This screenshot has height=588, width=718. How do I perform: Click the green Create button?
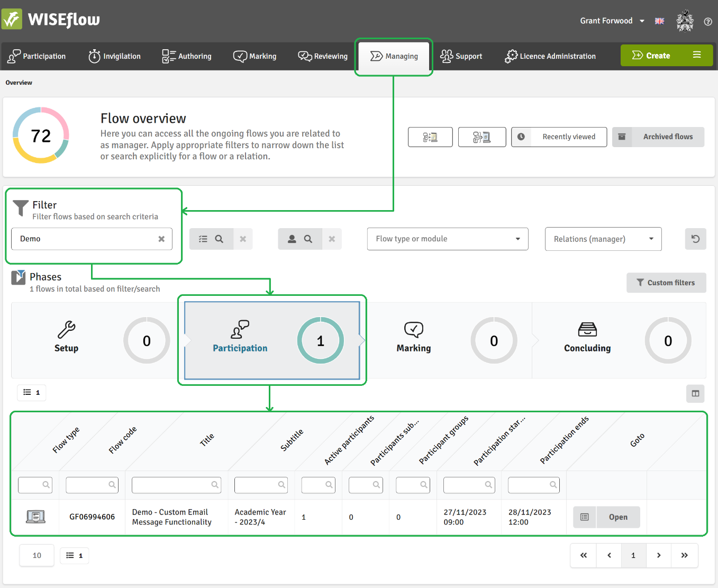651,56
